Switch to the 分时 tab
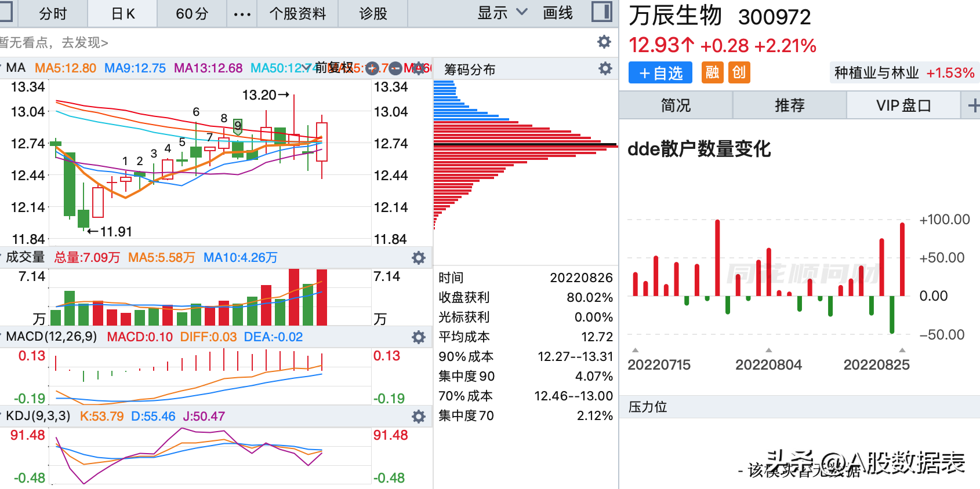Screen dimensions: 980x489 [53, 14]
